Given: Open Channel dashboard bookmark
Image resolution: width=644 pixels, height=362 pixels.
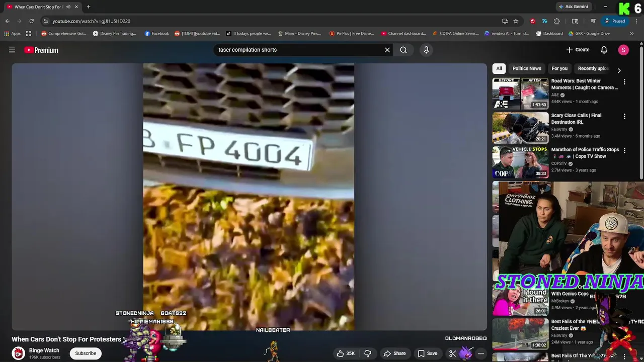Looking at the screenshot, I should (x=404, y=34).
